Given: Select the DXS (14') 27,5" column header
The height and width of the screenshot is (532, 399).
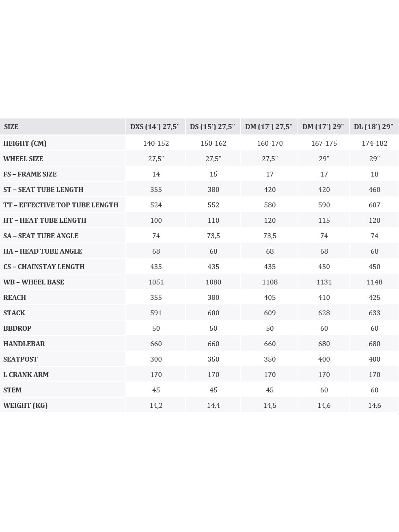Looking at the screenshot, I should [x=155, y=127].
